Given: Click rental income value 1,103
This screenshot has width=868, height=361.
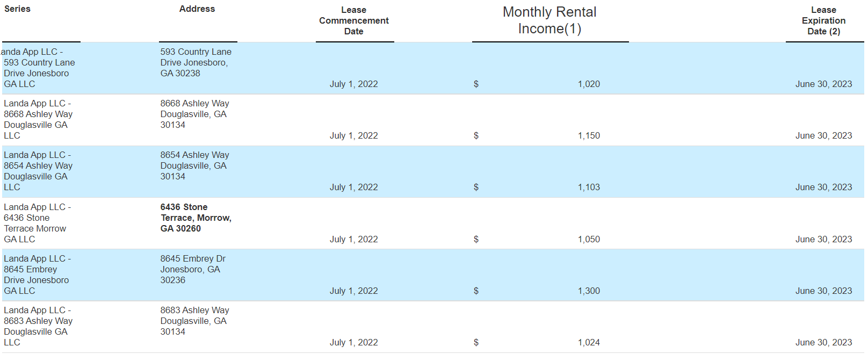Looking at the screenshot, I should pyautogui.click(x=589, y=187).
